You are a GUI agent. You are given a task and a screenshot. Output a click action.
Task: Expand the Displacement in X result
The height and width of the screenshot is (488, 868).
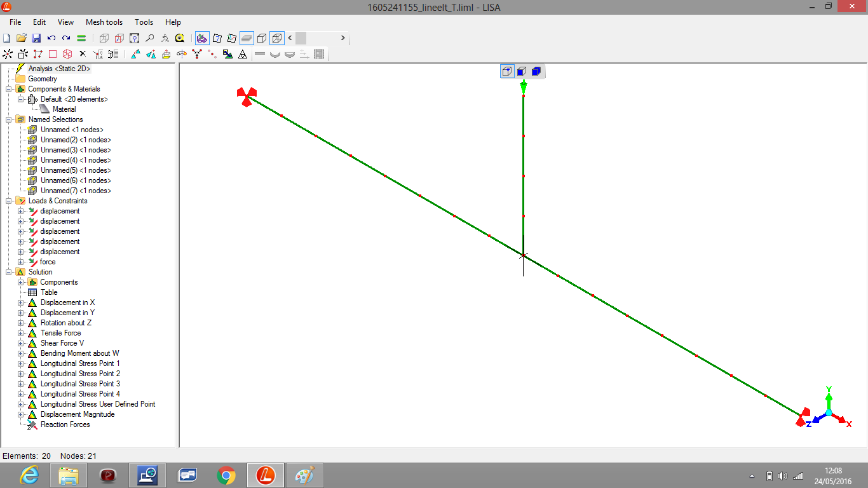point(20,302)
